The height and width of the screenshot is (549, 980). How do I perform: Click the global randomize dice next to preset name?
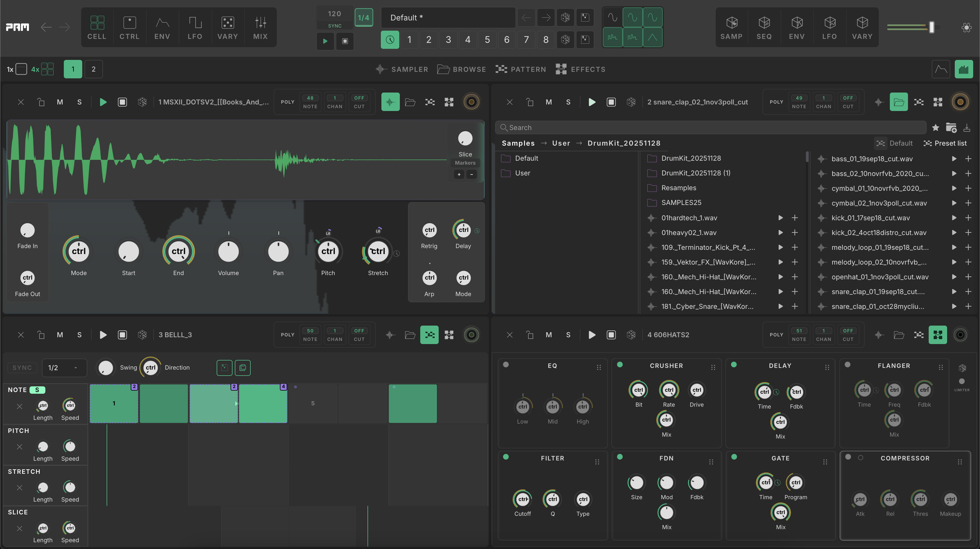[x=565, y=18]
